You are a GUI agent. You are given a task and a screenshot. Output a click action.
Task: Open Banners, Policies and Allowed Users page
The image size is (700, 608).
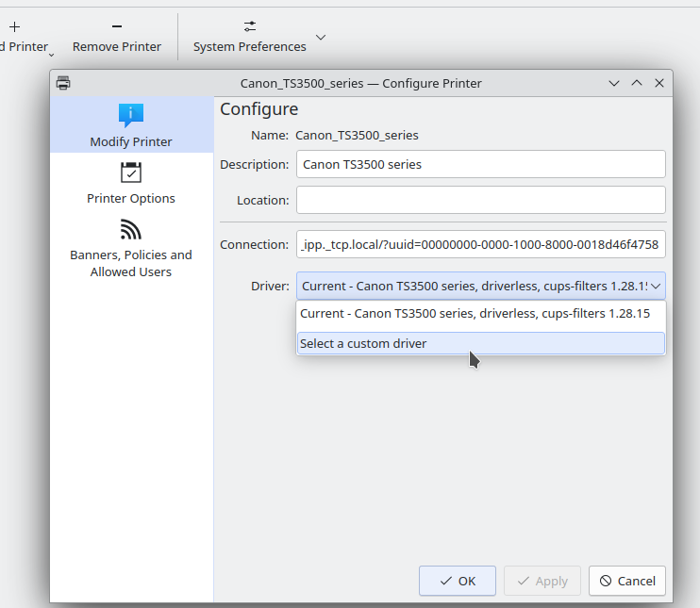[131, 248]
